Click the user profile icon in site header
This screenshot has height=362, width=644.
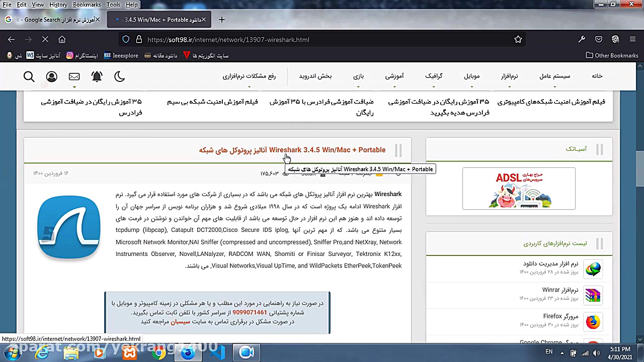pyautogui.click(x=51, y=76)
